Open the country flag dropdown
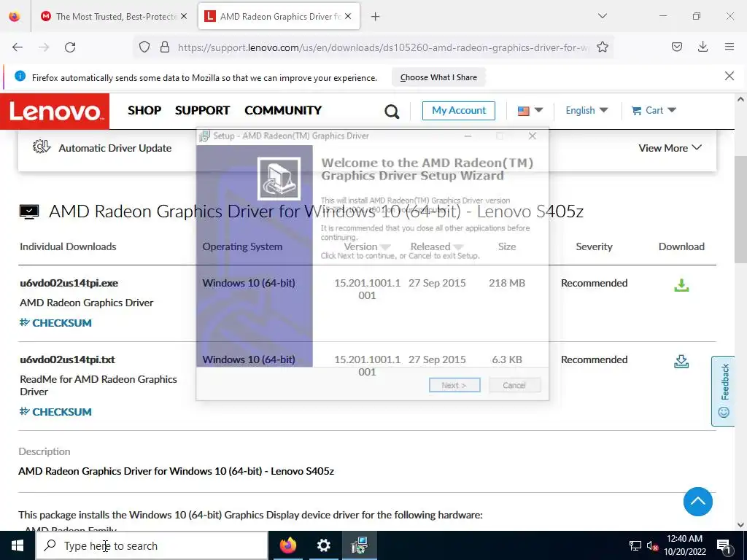The image size is (747, 560). coord(530,111)
